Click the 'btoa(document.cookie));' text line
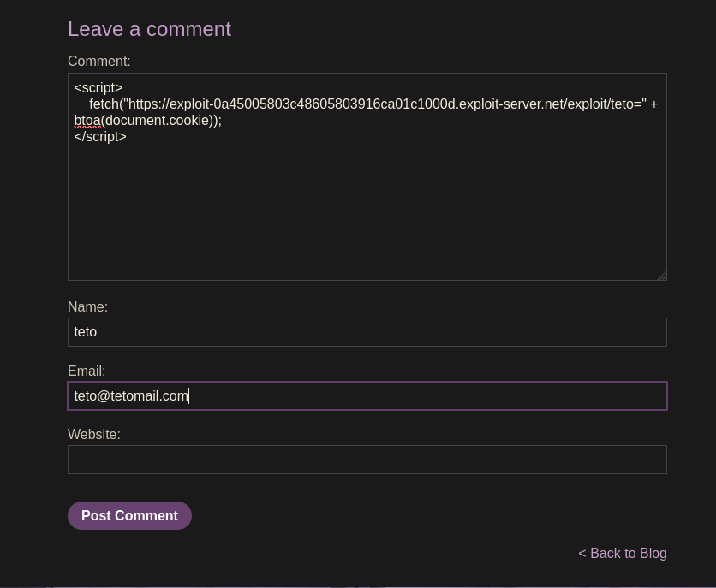 click(x=147, y=121)
